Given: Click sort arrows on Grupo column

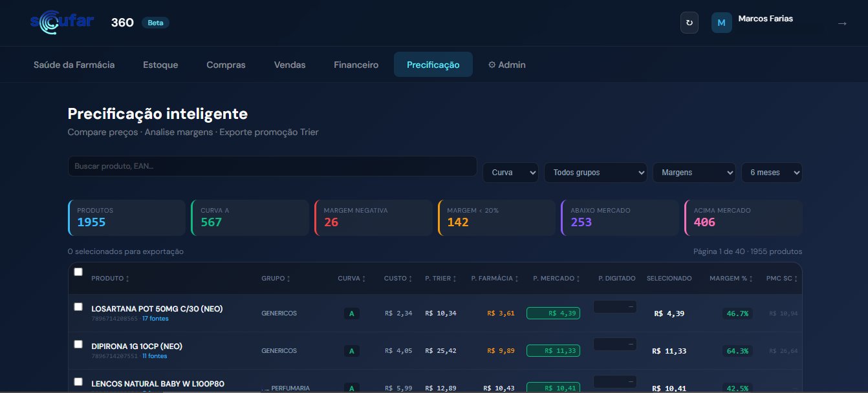Looking at the screenshot, I should point(288,279).
